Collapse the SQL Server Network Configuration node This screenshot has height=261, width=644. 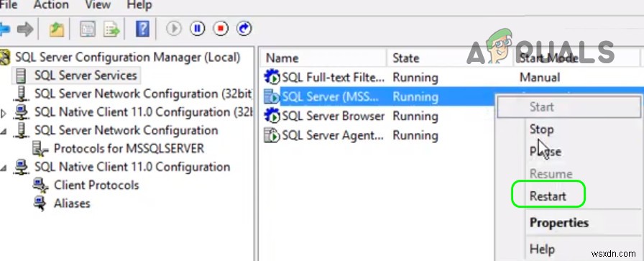click(x=4, y=131)
